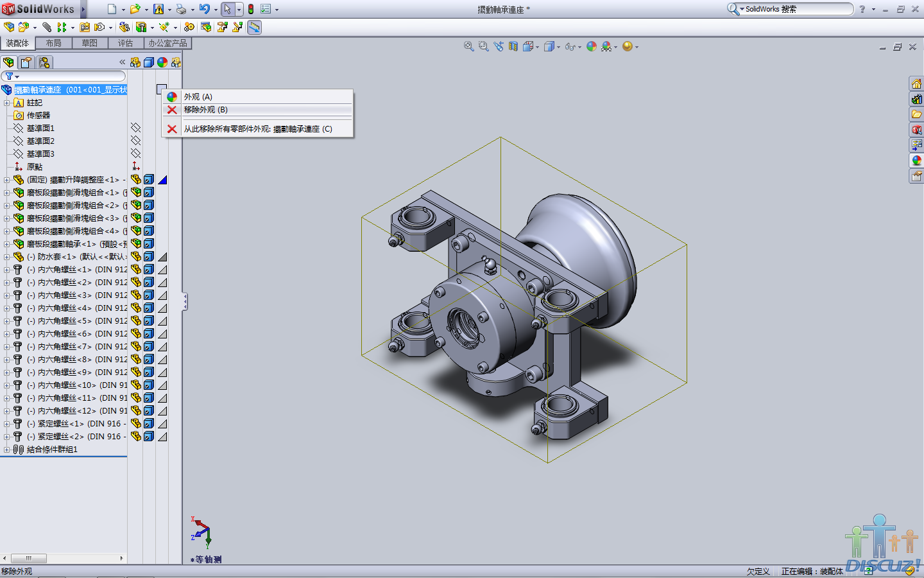Toggle hide/show for 磨板段擺動側滑塊組合<1> component

pos(135,192)
